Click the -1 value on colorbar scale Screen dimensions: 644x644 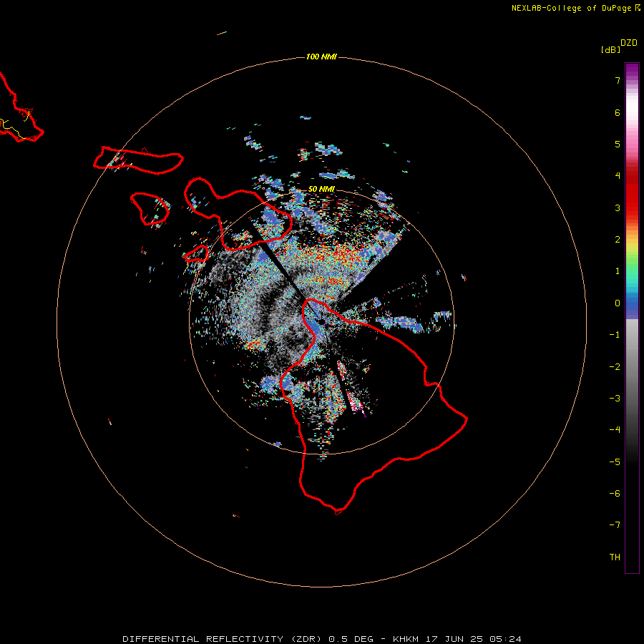pos(615,335)
